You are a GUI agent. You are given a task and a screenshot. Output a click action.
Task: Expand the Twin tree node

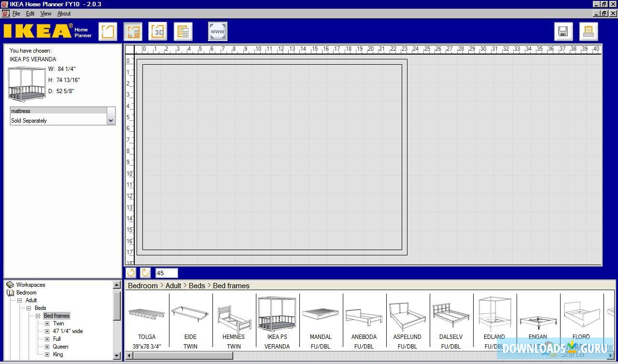(46, 323)
